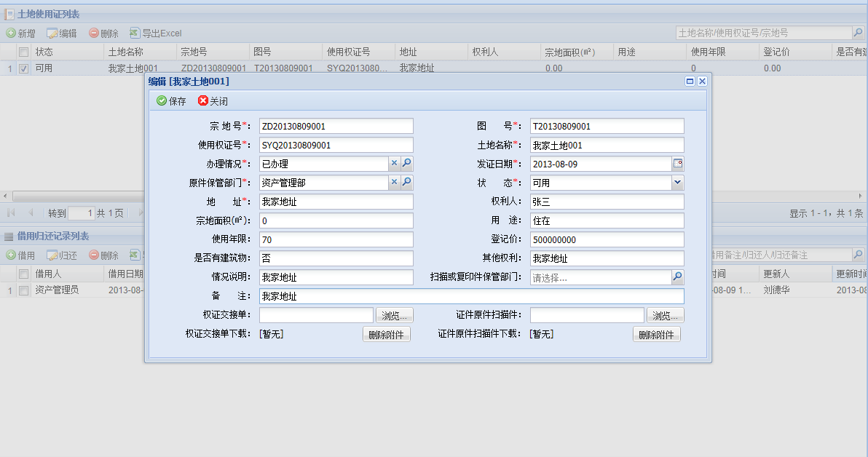Viewport: 868px width, 457px height.
Task: Click 删除附件 for 证件原件扫描件下载
Action: pos(657,334)
